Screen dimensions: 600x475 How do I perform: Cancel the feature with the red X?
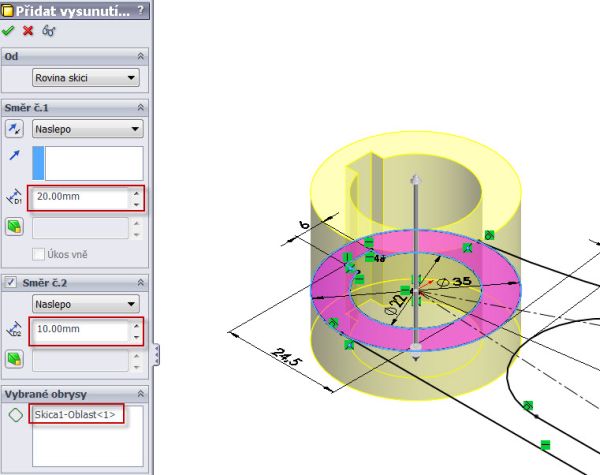(x=28, y=31)
